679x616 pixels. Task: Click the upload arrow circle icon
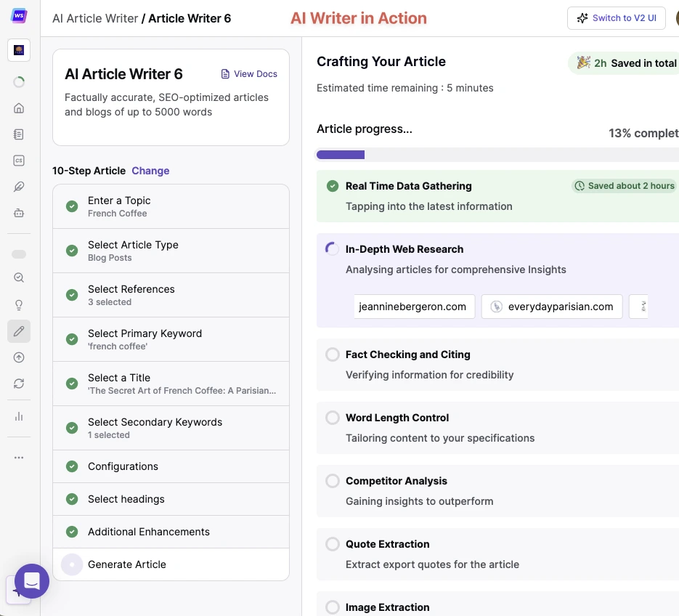(19, 357)
